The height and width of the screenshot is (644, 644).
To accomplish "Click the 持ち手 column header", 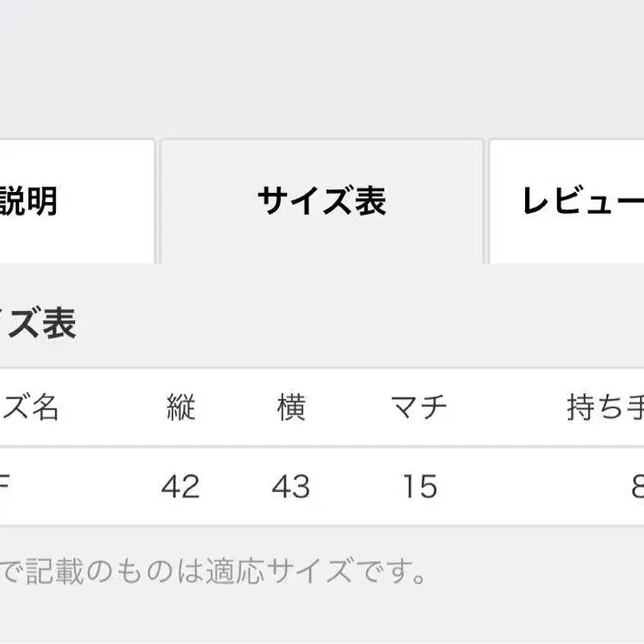I will tap(606, 407).
